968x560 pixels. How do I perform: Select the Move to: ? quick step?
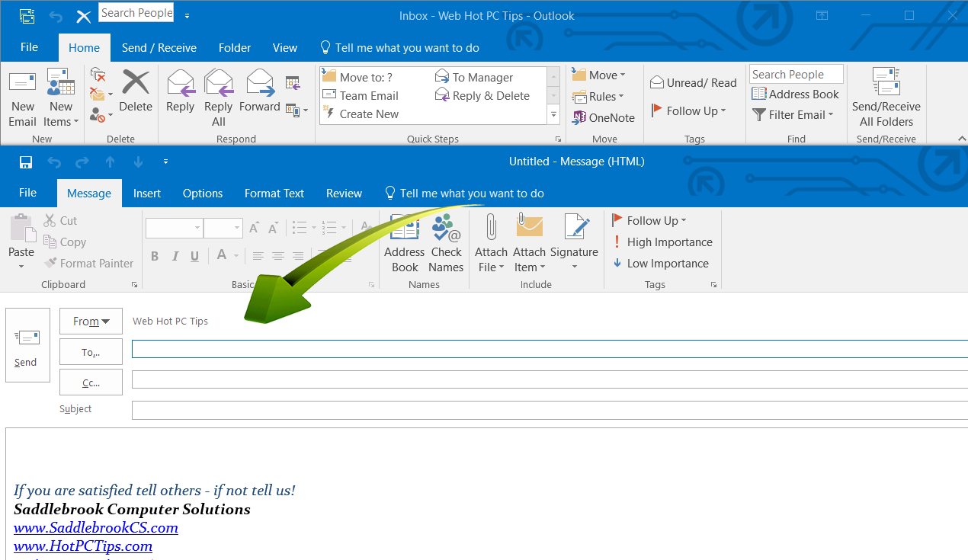357,77
